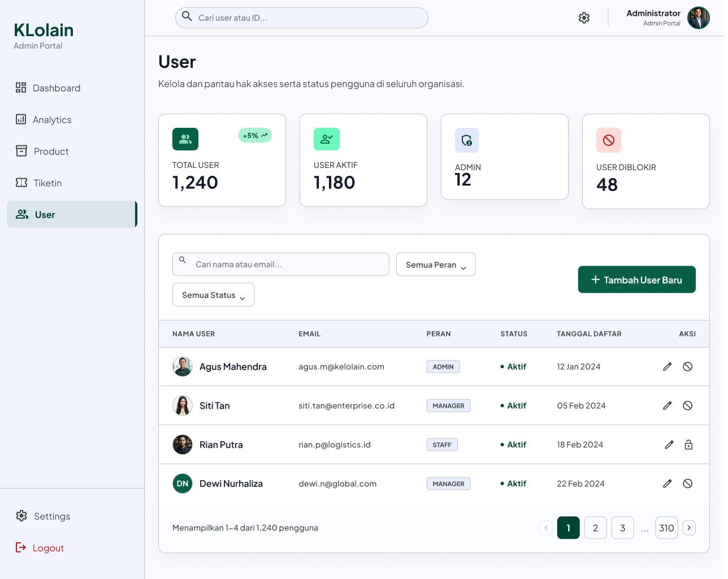Screen dimensions: 728x579
Task: Click the lock icon for Rian Putra
Action: tap(688, 444)
